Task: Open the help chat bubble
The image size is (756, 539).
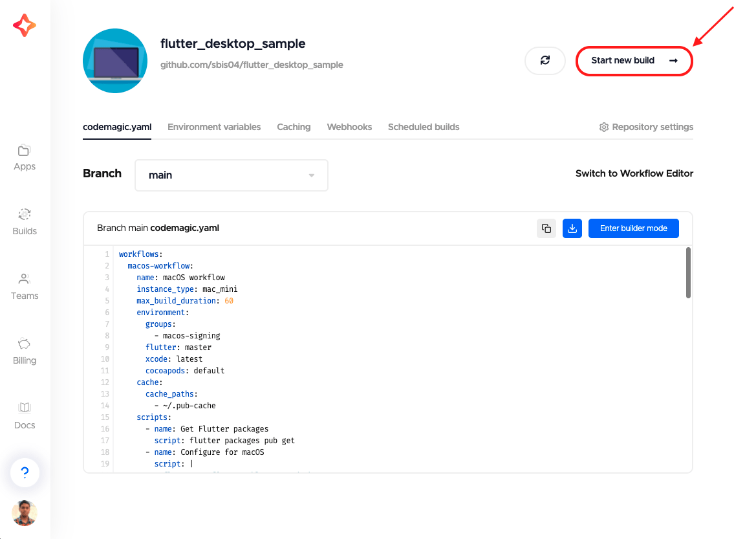Action: [x=24, y=472]
